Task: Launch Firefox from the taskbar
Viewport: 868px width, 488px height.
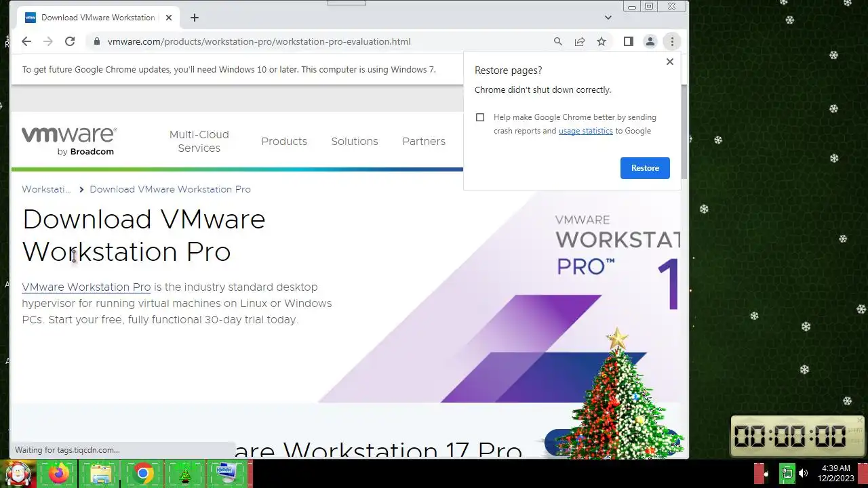Action: point(58,473)
